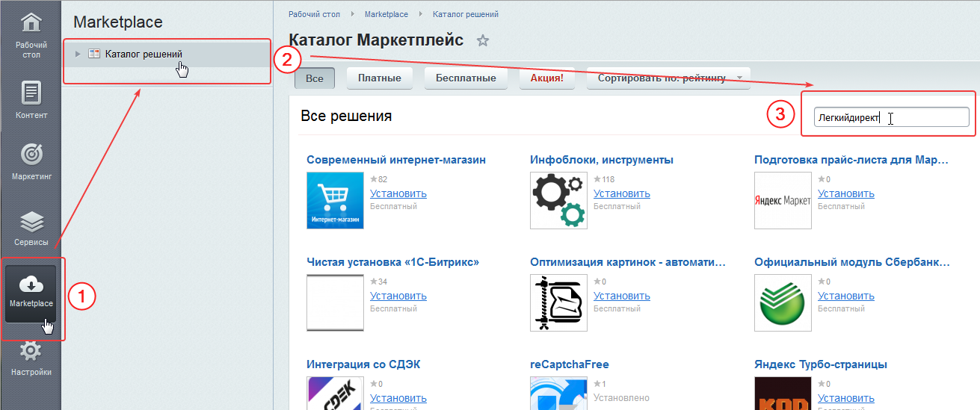Open Инфоблоки, инструменты solution title

click(x=602, y=160)
